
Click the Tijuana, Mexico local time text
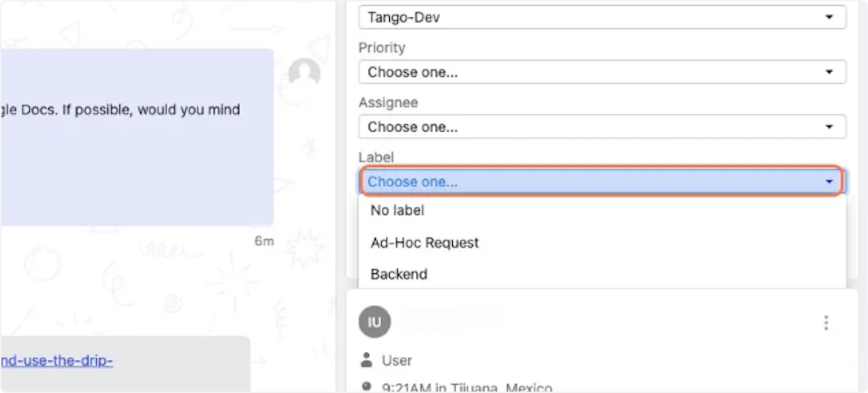tap(467, 388)
